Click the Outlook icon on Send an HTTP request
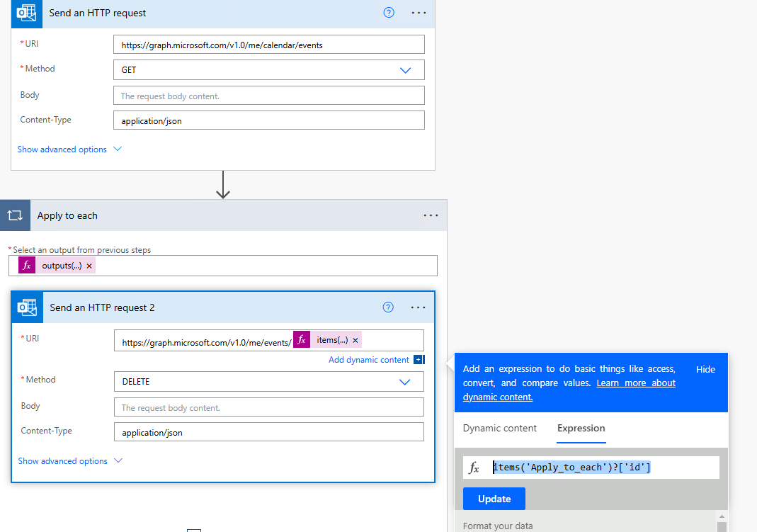 (x=26, y=13)
